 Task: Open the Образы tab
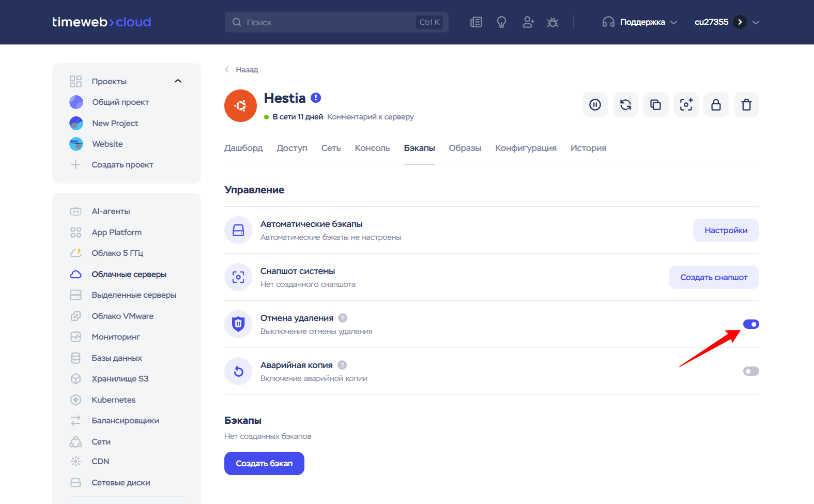465,148
